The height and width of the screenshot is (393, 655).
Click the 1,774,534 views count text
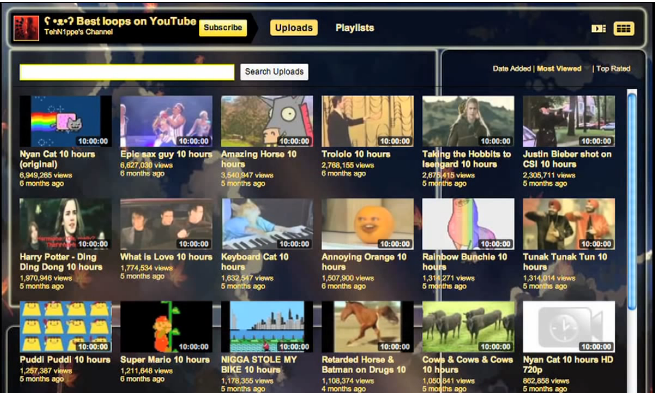point(147,268)
